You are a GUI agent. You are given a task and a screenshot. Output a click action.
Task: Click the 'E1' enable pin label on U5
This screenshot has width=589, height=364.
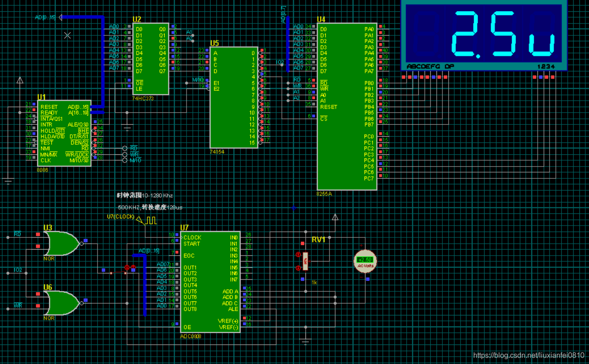pyautogui.click(x=216, y=83)
